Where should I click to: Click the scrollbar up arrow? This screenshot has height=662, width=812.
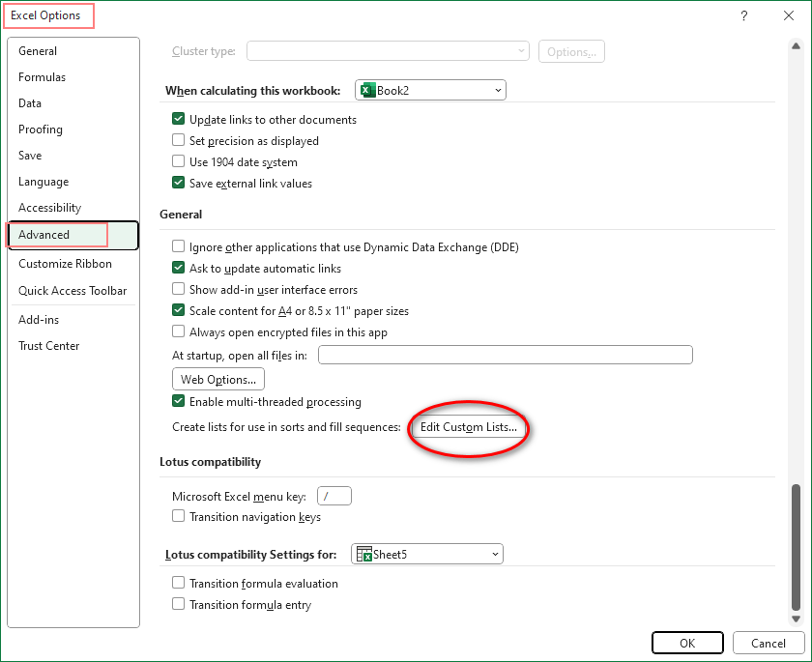pos(796,46)
